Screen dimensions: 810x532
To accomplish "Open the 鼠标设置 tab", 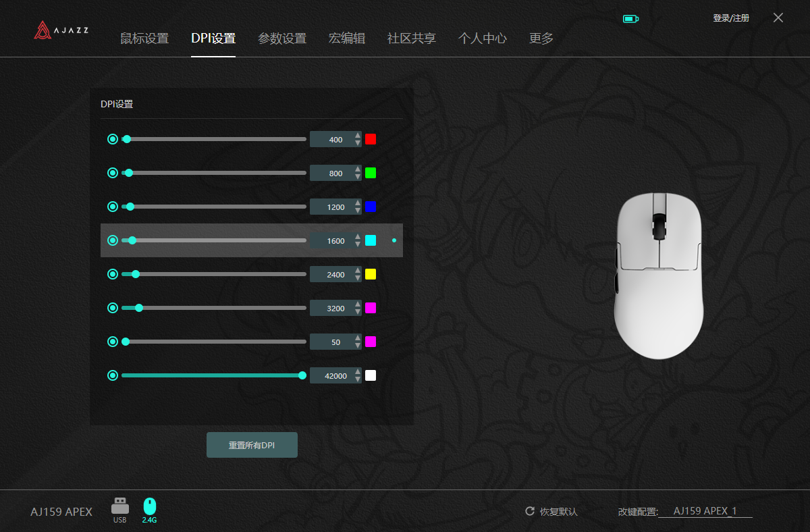I will pos(144,38).
